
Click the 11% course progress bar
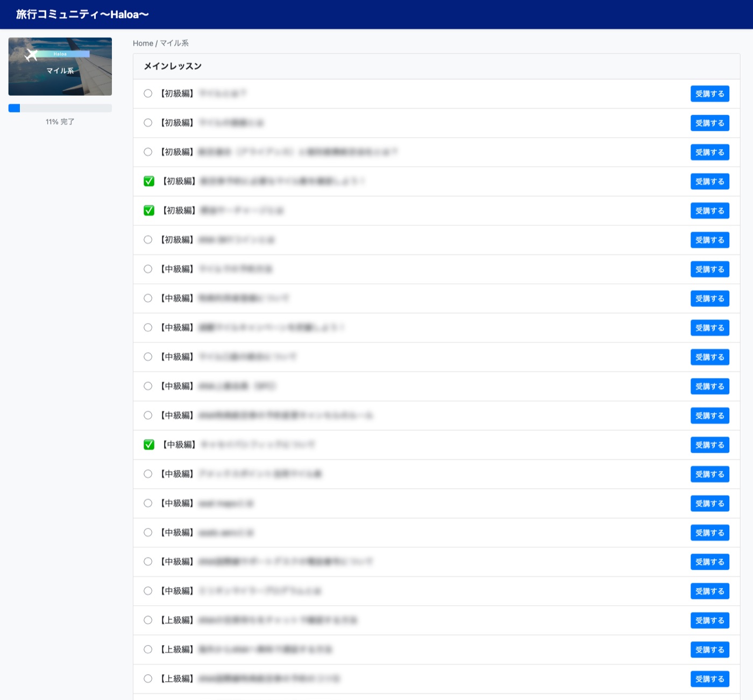point(60,108)
